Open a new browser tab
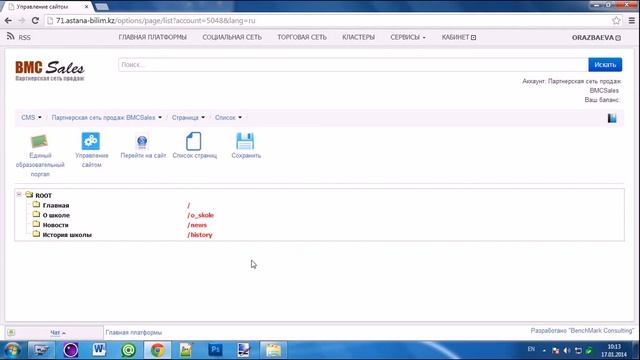The image size is (640, 360). point(102,7)
